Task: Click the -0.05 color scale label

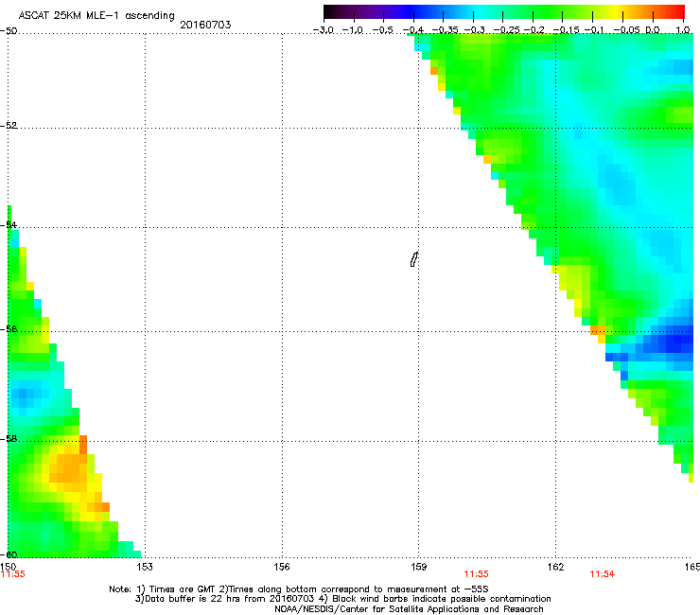Action: pyautogui.click(x=627, y=30)
